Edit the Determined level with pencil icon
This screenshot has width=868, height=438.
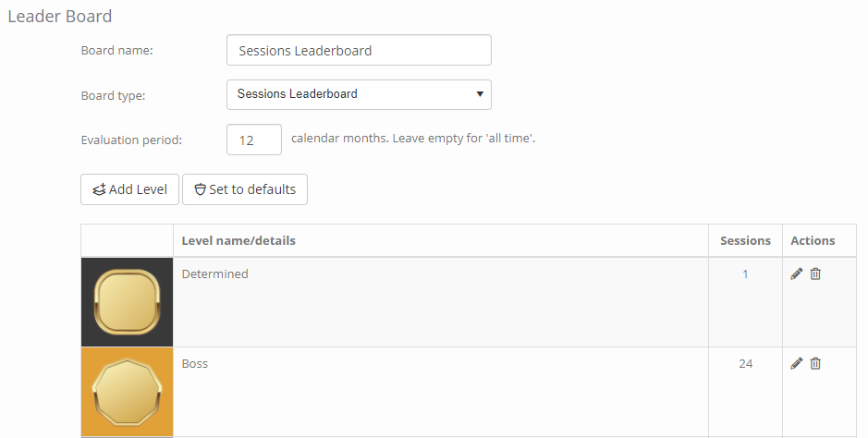point(796,274)
